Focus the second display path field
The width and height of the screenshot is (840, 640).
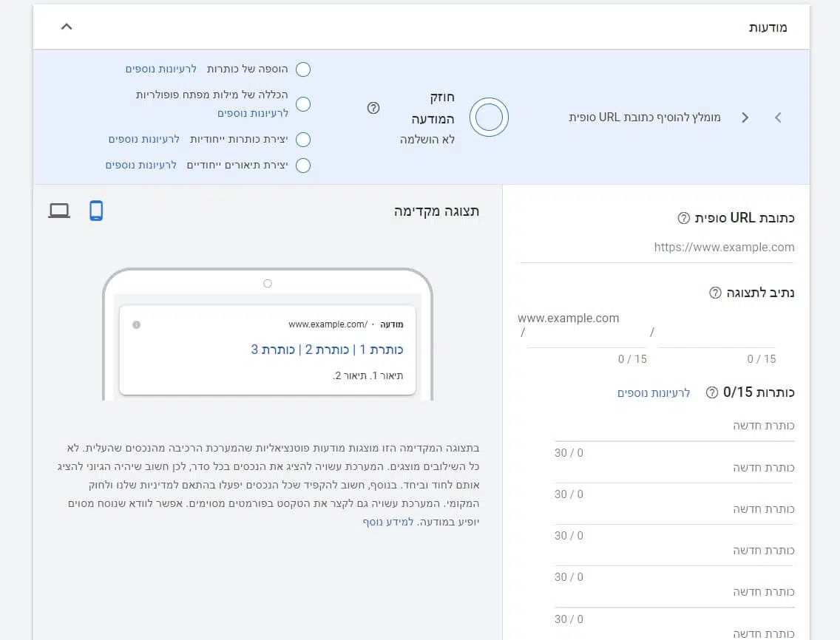coord(717,336)
